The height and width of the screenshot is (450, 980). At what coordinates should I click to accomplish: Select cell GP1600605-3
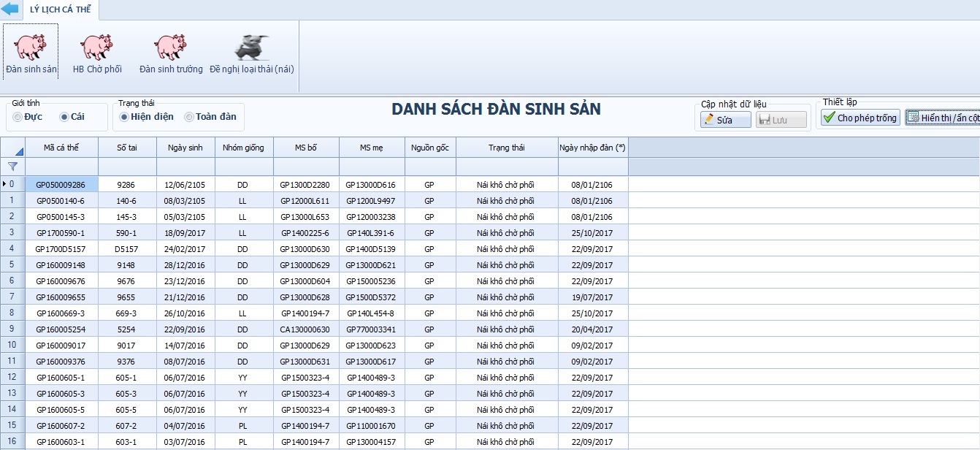pyautogui.click(x=61, y=394)
